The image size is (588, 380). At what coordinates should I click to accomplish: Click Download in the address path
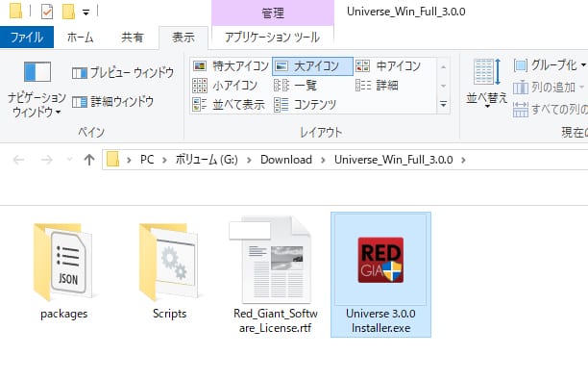286,160
